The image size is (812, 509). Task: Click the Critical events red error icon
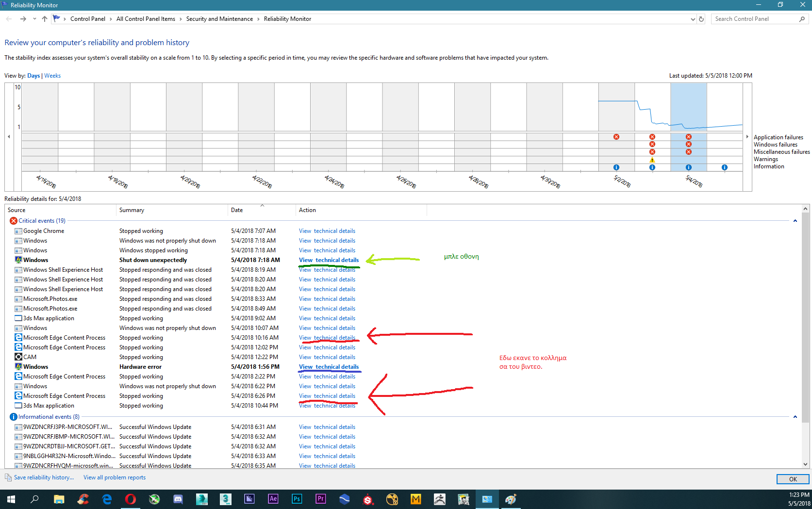14,221
